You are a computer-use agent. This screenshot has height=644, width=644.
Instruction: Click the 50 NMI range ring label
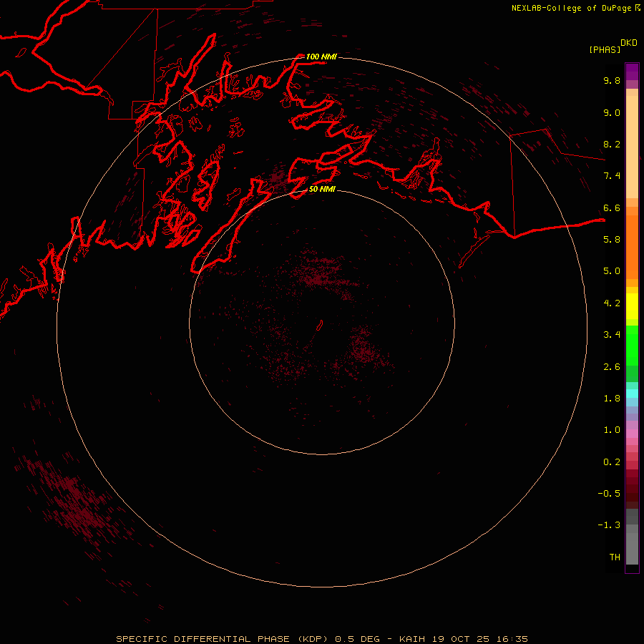(322, 189)
